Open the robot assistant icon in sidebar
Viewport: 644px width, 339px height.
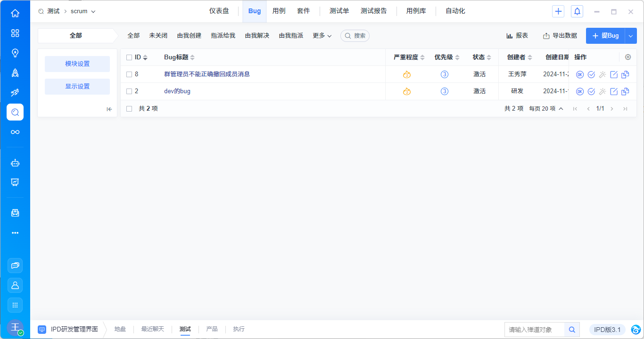tap(15, 163)
